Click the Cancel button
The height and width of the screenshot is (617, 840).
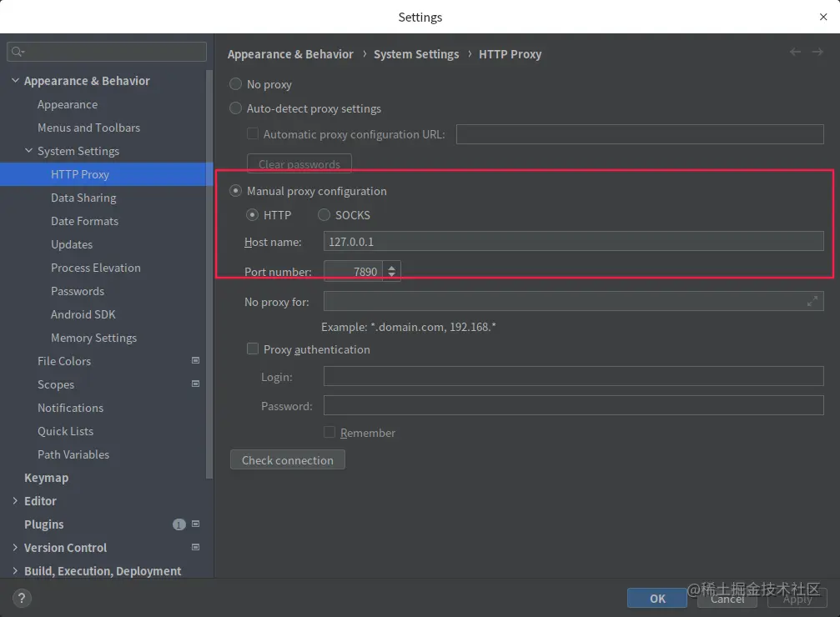(x=727, y=599)
